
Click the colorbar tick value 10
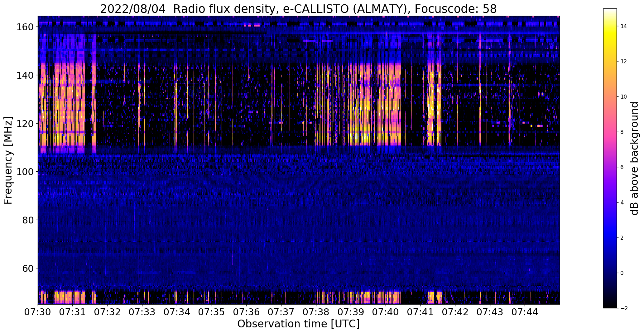click(x=624, y=97)
